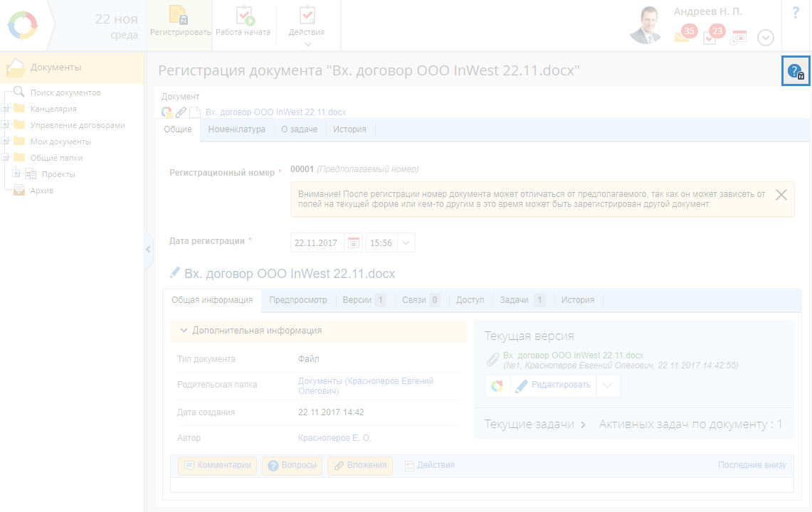This screenshot has width=812, height=512.
Task: Open the calendar icon in the header
Action: coord(739,37)
